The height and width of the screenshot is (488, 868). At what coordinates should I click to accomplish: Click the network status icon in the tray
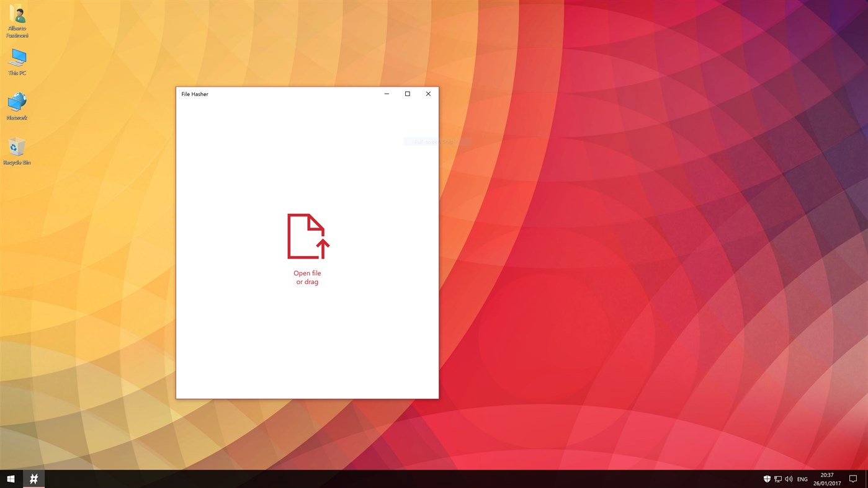pos(777,478)
